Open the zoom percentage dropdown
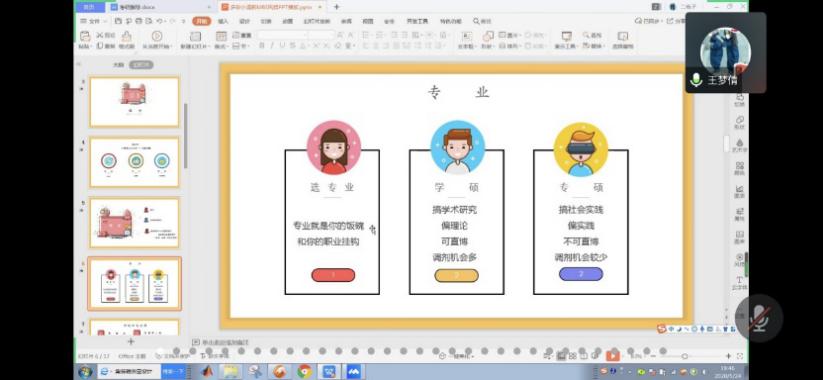The height and width of the screenshot is (380, 823). (638, 356)
